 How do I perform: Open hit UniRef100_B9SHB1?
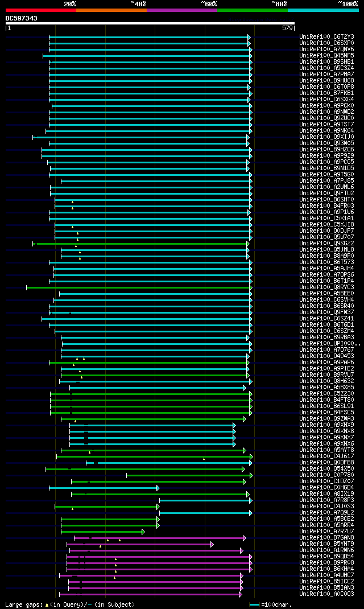(326, 62)
